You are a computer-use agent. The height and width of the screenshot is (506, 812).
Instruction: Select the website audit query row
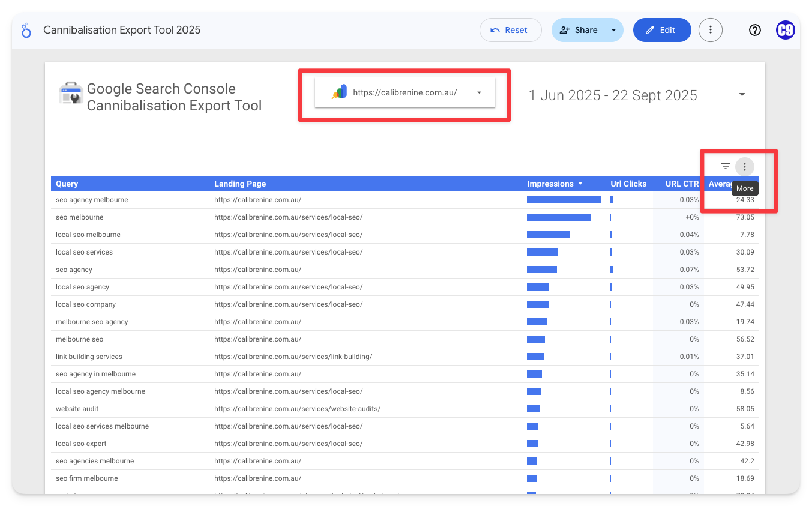click(x=77, y=409)
